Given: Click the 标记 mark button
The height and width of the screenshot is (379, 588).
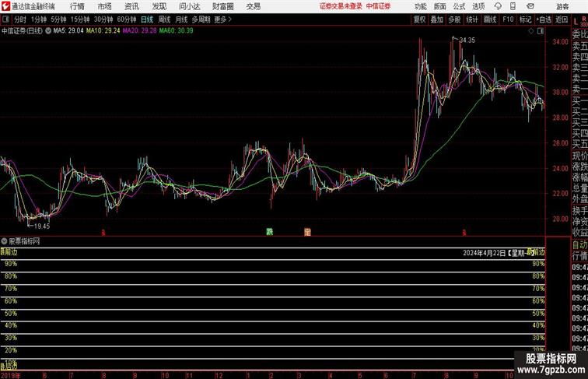Looking at the screenshot, I should (x=525, y=19).
